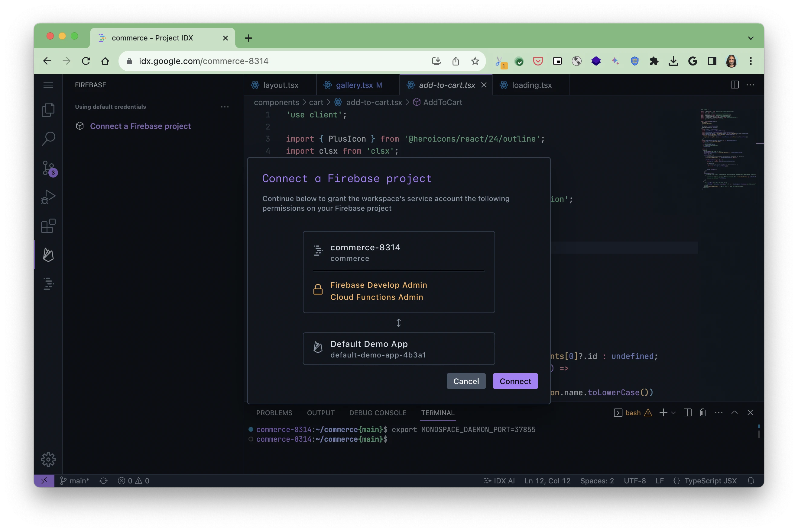Screen dimensions: 798x532
Task: Delete the terminal with trash icon
Action: (702, 412)
